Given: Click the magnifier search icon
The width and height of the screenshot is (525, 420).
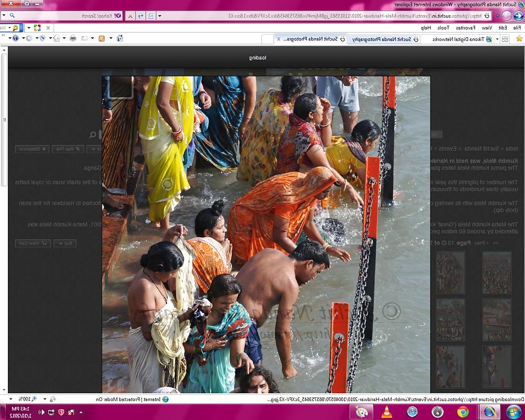Looking at the screenshot, I should coord(12,16).
